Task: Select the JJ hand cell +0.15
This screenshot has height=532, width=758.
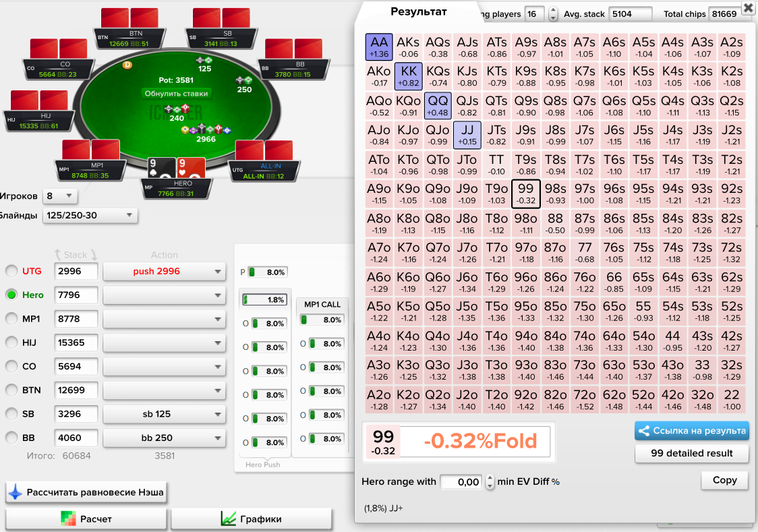Action: [467, 135]
